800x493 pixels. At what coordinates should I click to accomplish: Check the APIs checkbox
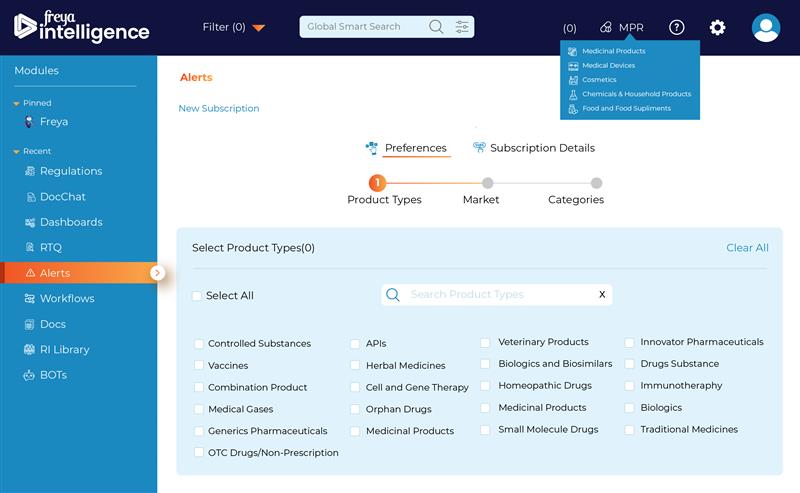coord(355,344)
